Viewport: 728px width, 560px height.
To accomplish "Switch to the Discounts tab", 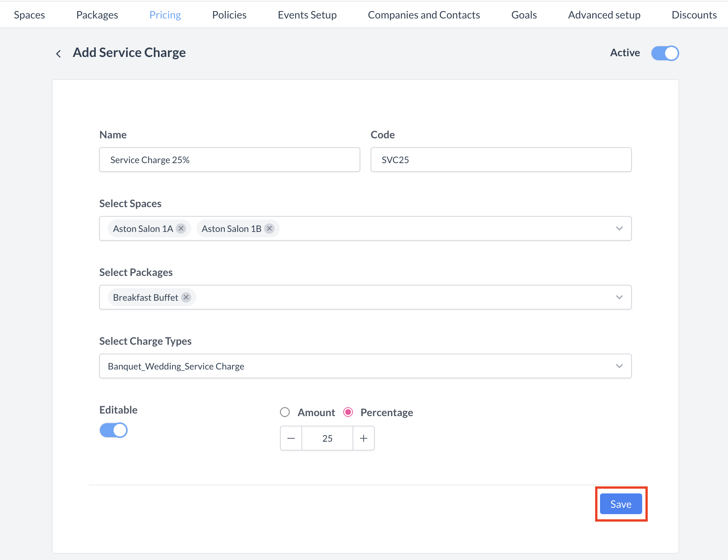I will click(694, 15).
